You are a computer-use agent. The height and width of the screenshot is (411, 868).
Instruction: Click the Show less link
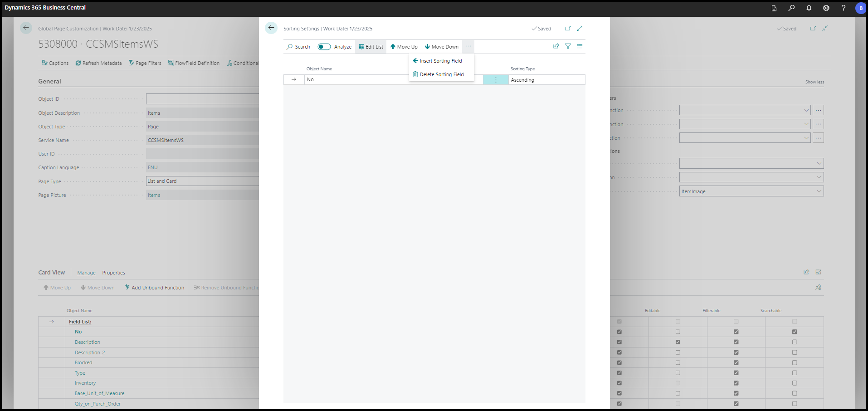pyautogui.click(x=814, y=82)
